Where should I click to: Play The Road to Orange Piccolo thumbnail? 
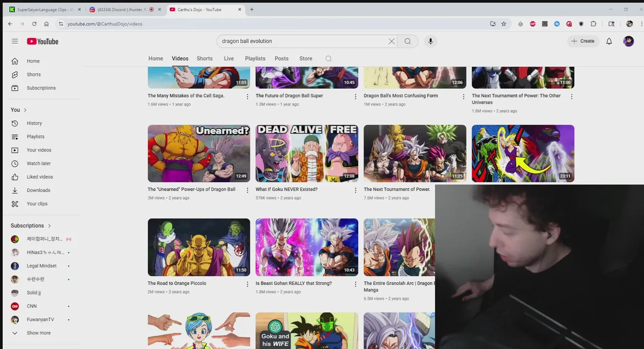pos(199,247)
